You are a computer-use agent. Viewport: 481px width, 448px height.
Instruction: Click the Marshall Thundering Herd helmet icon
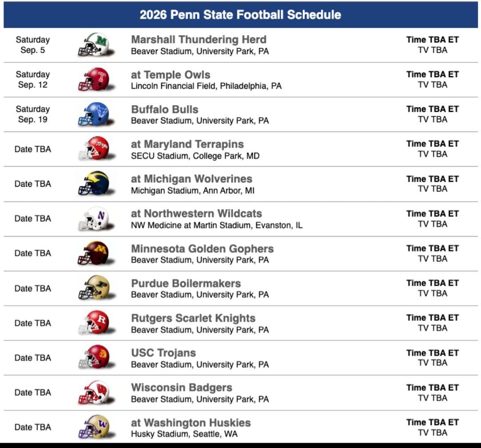94,45
